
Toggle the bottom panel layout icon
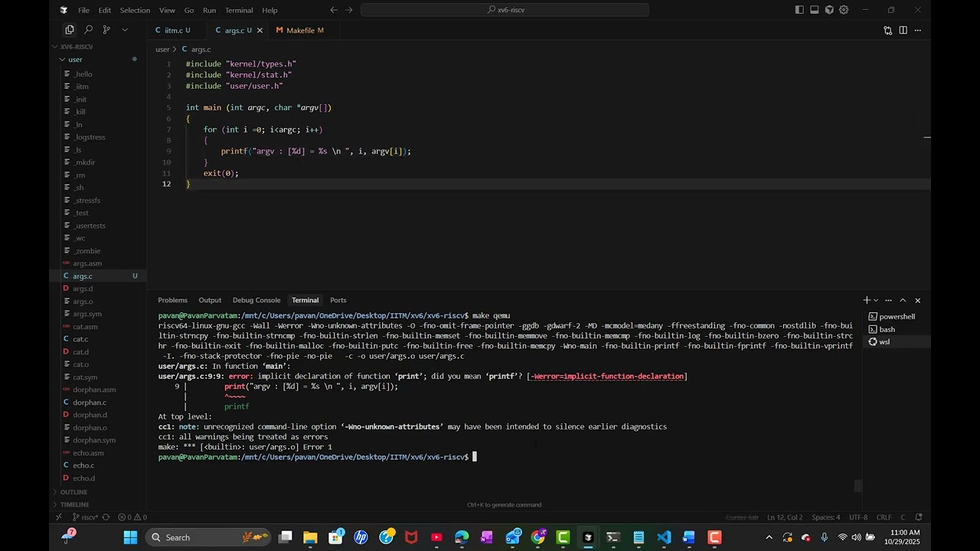coord(815,10)
